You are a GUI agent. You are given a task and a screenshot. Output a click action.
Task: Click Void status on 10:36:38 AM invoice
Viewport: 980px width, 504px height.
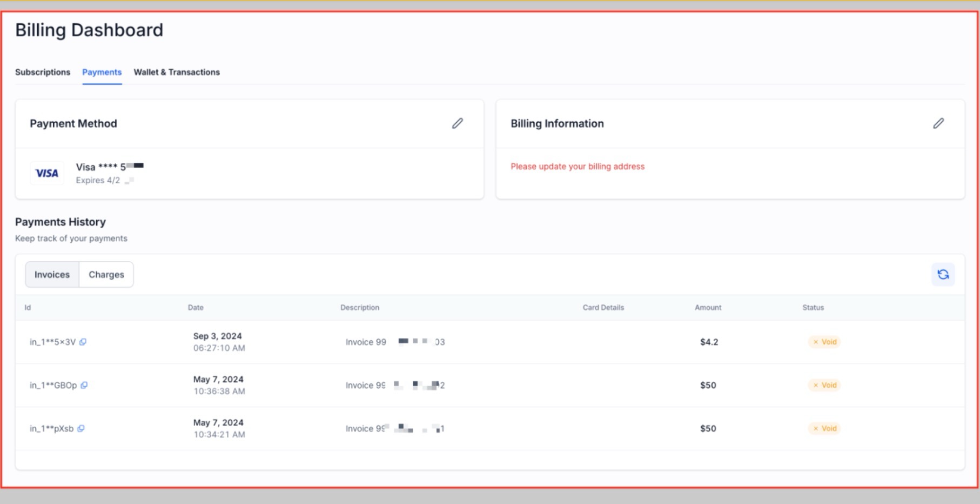point(824,385)
